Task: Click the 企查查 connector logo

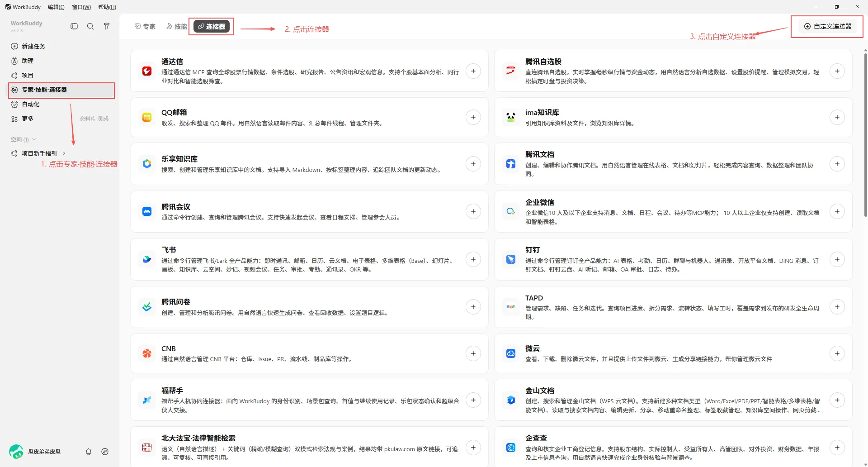Action: 511,448
